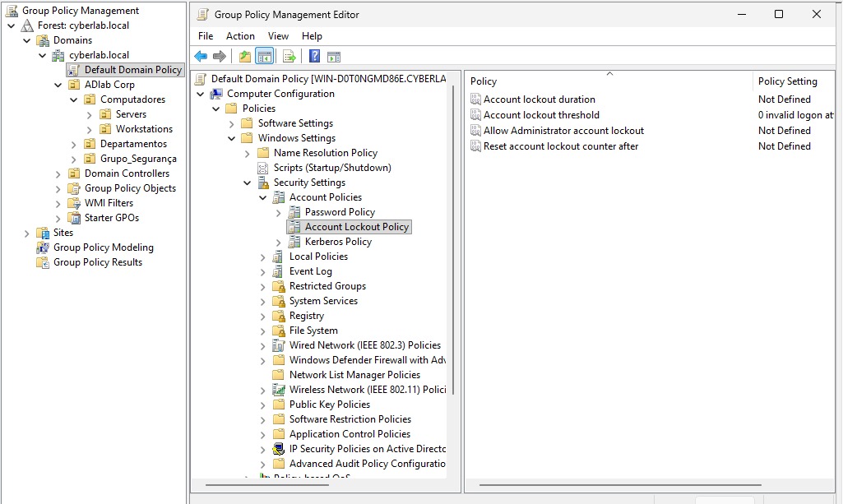This screenshot has height=504, width=843.
Task: Select Account lockout threshold policy
Action: 541,115
